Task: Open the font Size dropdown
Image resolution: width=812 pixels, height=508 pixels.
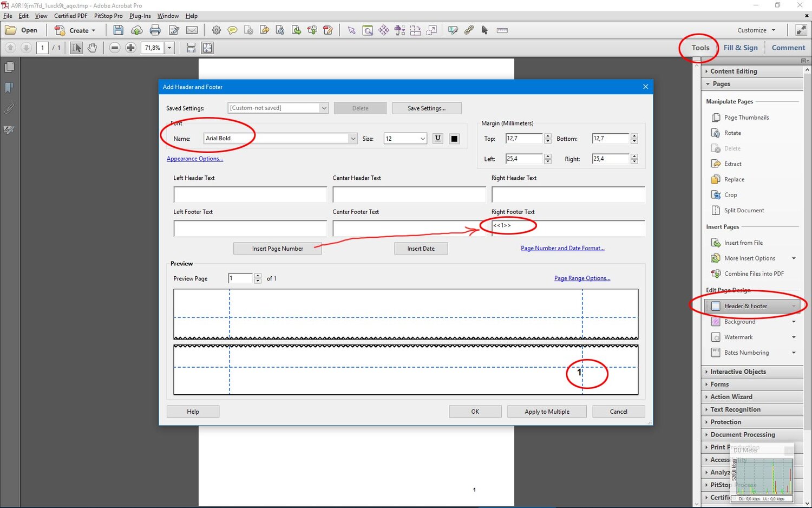Action: 422,139
